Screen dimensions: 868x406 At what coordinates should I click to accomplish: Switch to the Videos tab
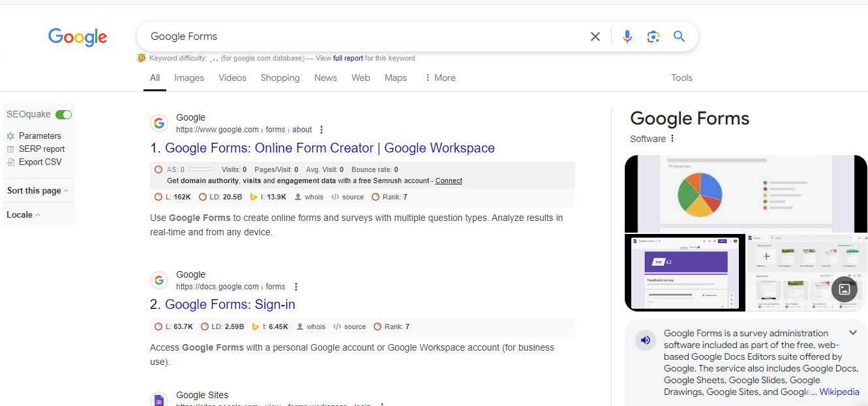click(232, 78)
